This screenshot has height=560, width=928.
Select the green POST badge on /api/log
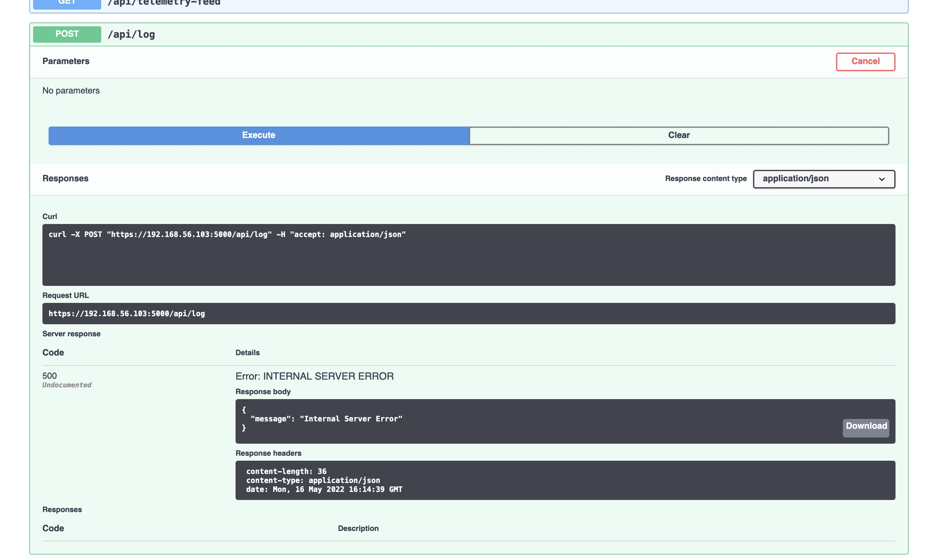[x=67, y=34]
